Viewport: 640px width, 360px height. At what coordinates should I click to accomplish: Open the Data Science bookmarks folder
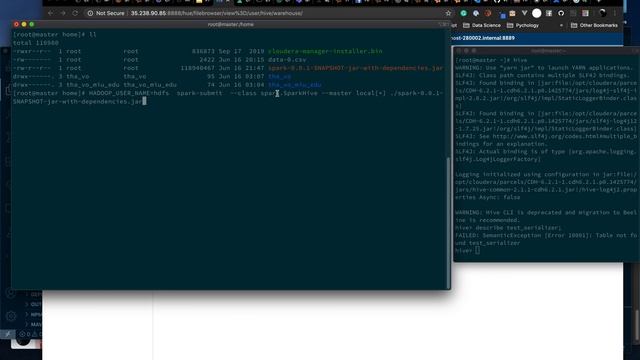click(482, 25)
